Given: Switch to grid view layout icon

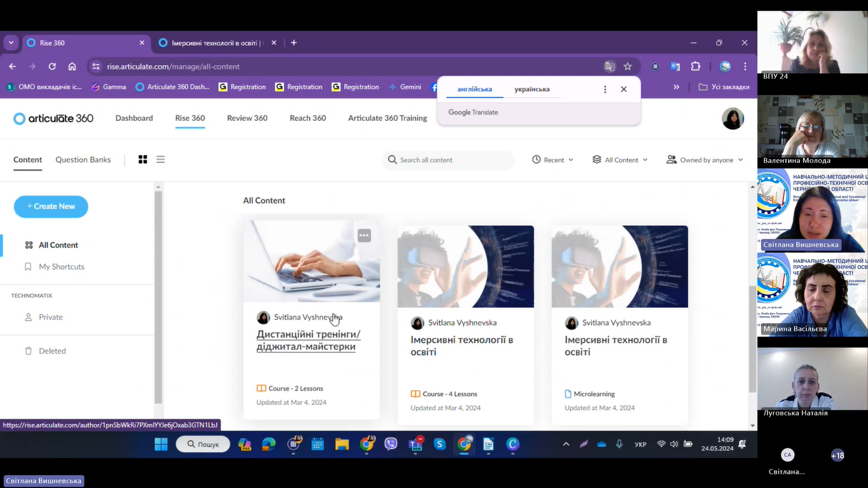Looking at the screenshot, I should tap(143, 160).
